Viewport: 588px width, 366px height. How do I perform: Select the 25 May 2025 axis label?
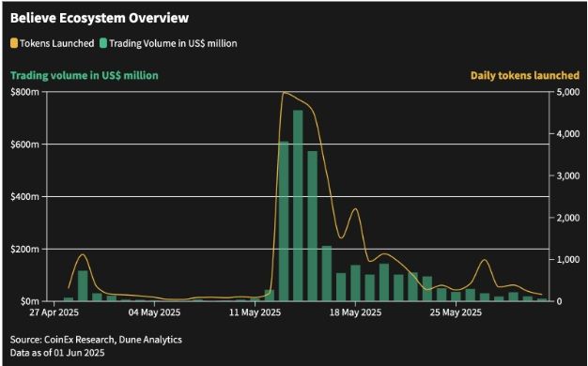click(x=456, y=313)
